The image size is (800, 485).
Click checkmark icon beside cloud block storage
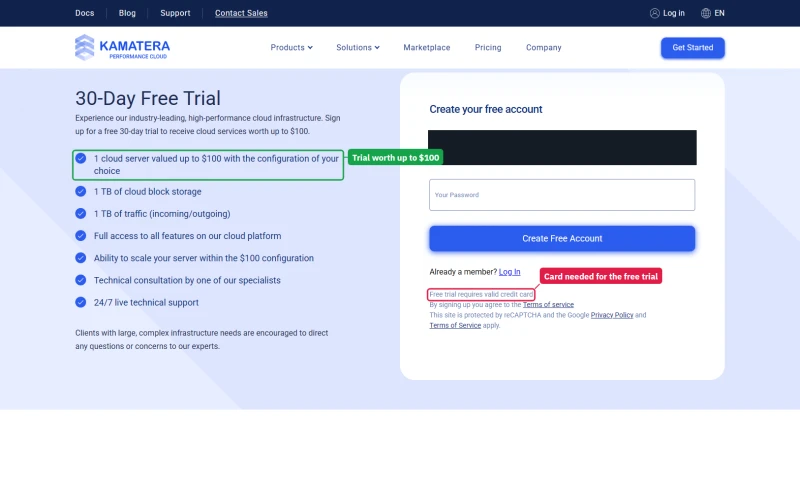[81, 191]
